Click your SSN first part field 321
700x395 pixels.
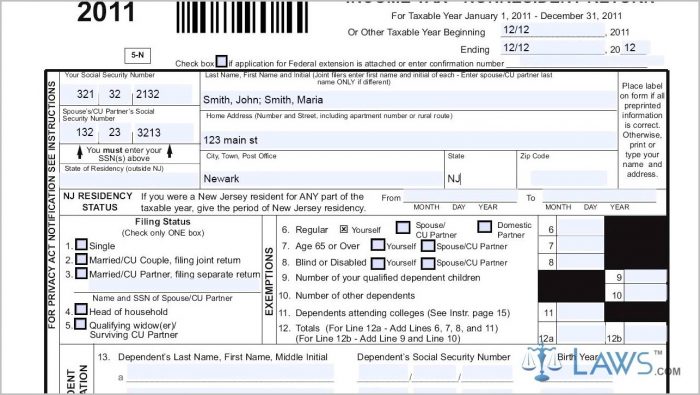81,94
